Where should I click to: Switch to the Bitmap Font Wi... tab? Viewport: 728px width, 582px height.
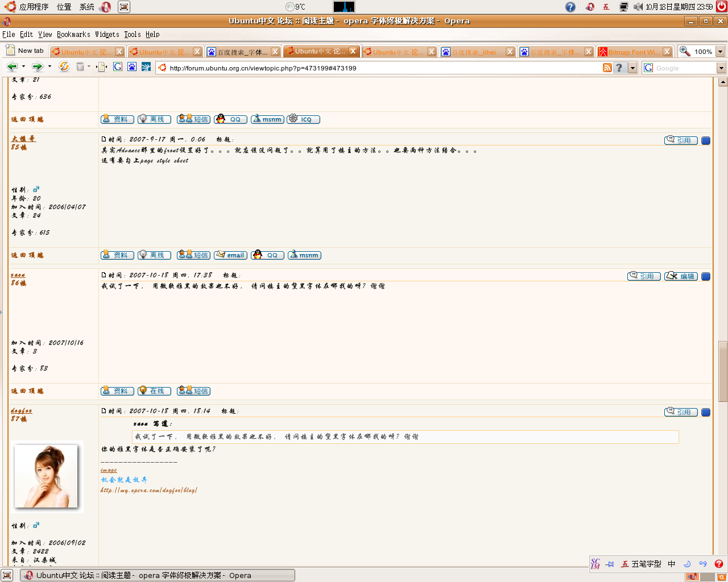click(x=634, y=52)
